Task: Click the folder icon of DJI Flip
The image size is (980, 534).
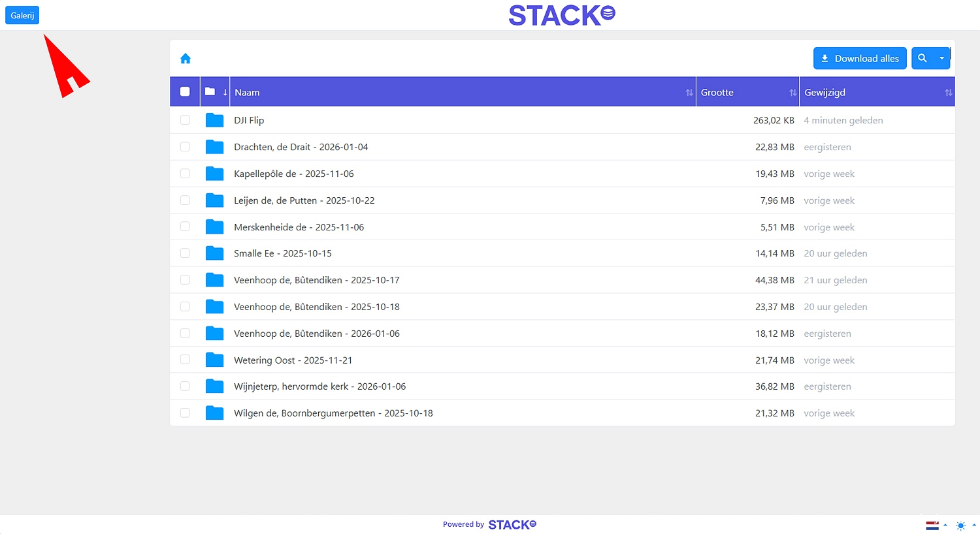Action: 214,120
